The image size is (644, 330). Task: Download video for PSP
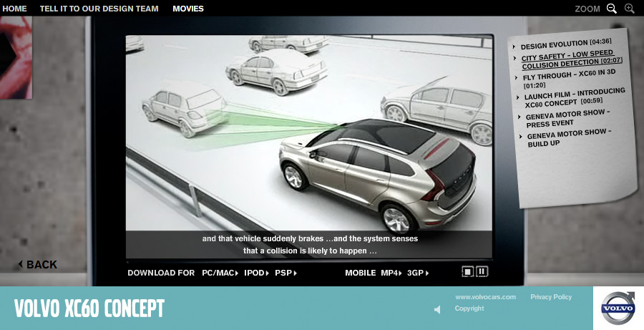(x=286, y=273)
